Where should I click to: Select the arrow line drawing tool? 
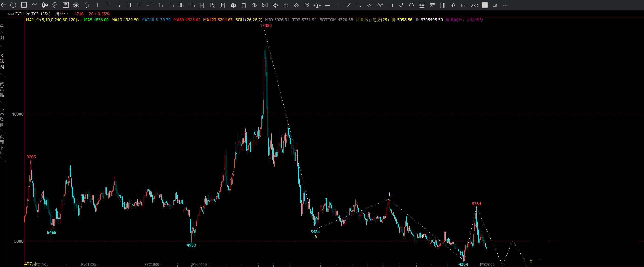[359, 5]
